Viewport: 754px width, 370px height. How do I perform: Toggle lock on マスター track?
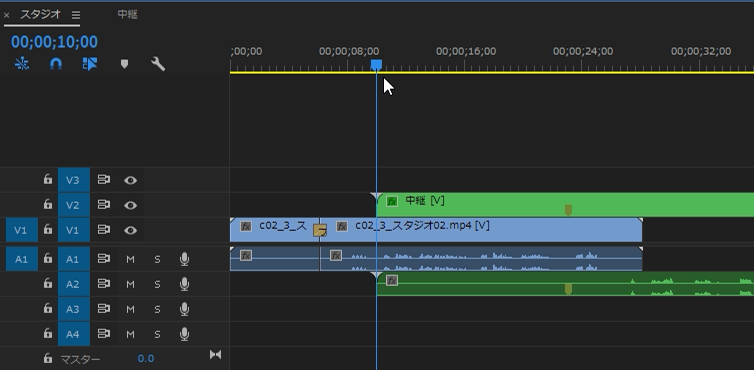pos(48,358)
